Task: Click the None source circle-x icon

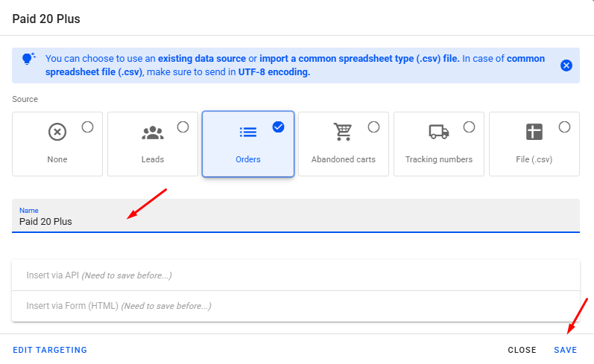Action: tap(57, 132)
